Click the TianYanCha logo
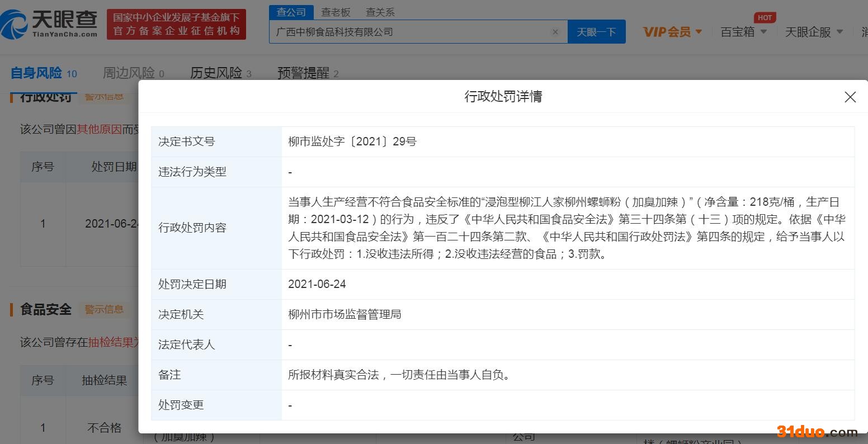This screenshot has height=444, width=868. 49,25
